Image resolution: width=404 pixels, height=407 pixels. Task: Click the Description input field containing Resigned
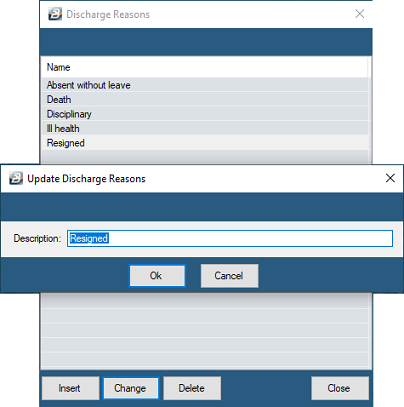tap(230, 238)
